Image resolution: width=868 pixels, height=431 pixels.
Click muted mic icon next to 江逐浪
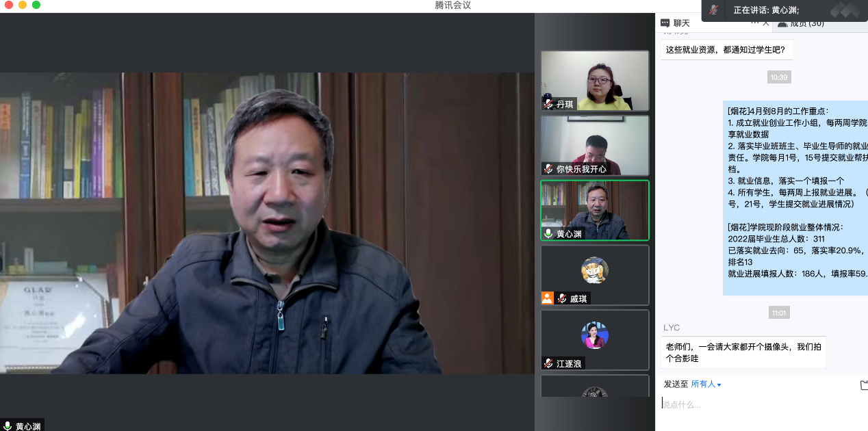click(548, 363)
